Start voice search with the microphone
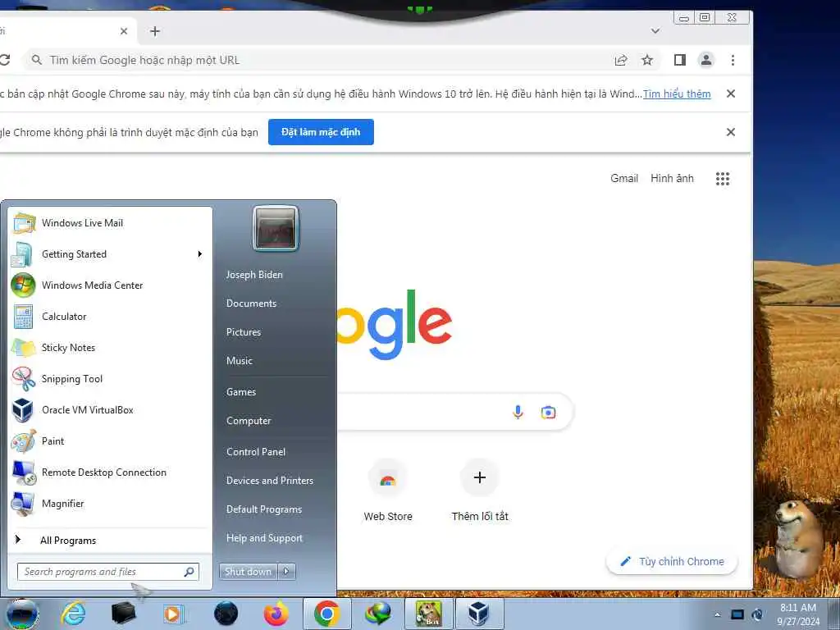Screen dimensions: 840x630 click(518, 412)
